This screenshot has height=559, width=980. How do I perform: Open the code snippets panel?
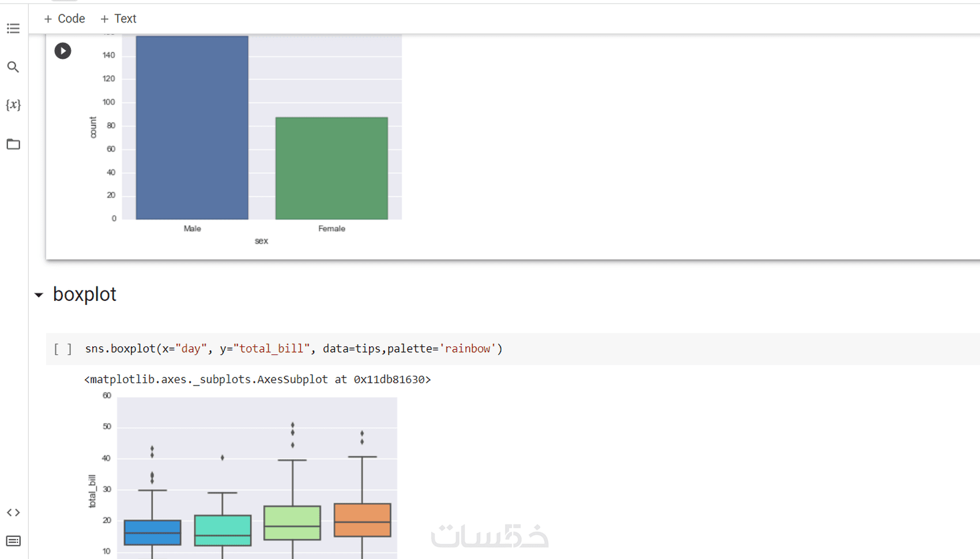pos(13,512)
